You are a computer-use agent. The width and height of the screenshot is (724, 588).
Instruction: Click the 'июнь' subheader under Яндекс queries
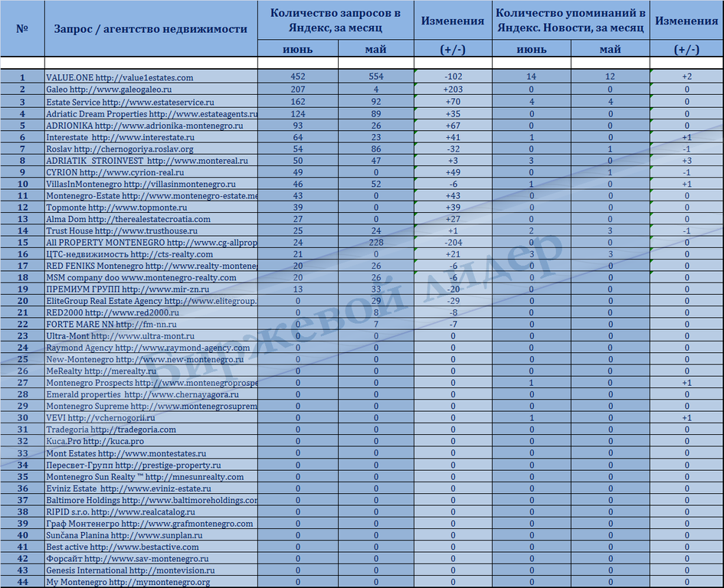pos(298,49)
